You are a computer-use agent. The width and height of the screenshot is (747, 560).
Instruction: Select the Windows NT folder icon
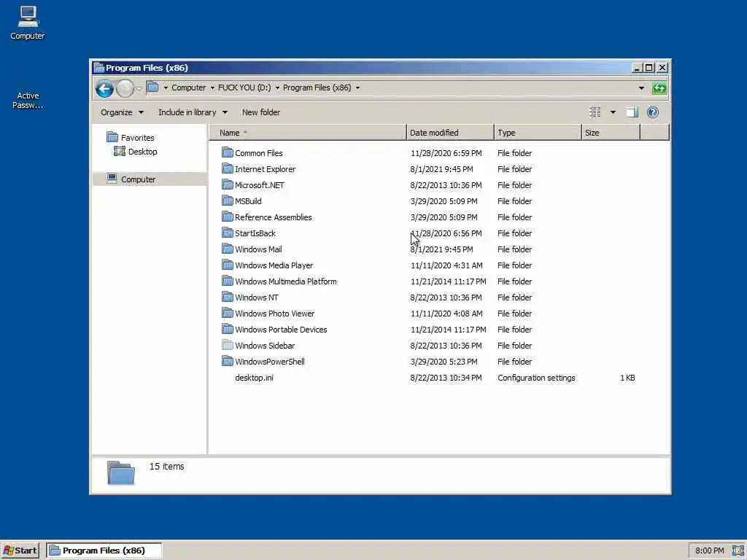click(228, 297)
